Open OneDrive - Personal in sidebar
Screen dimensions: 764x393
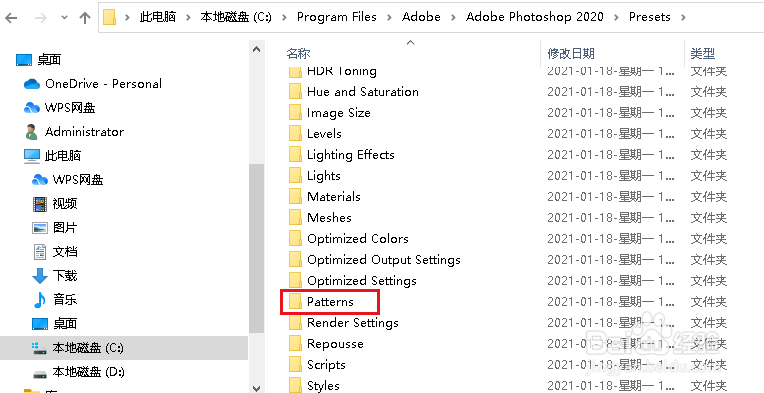[93, 84]
